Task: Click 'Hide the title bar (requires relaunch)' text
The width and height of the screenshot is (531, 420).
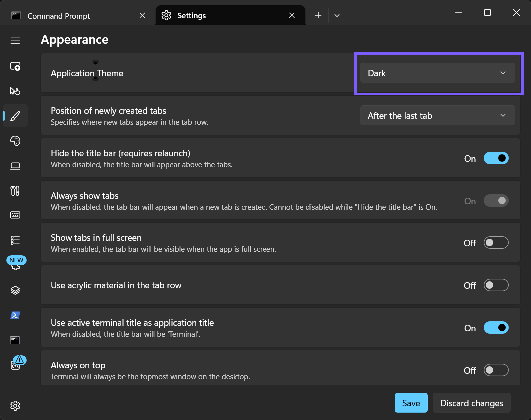Action: coord(120,153)
